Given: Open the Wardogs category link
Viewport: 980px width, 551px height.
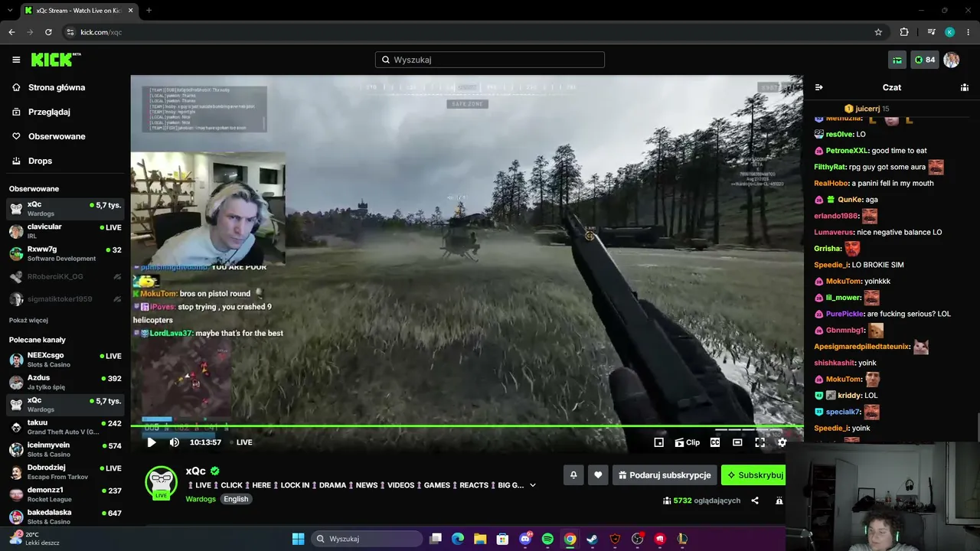Looking at the screenshot, I should (x=201, y=499).
